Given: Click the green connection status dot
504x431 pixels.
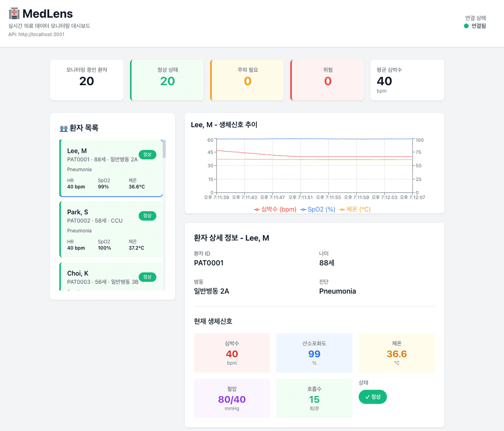Looking at the screenshot, I should point(466,26).
